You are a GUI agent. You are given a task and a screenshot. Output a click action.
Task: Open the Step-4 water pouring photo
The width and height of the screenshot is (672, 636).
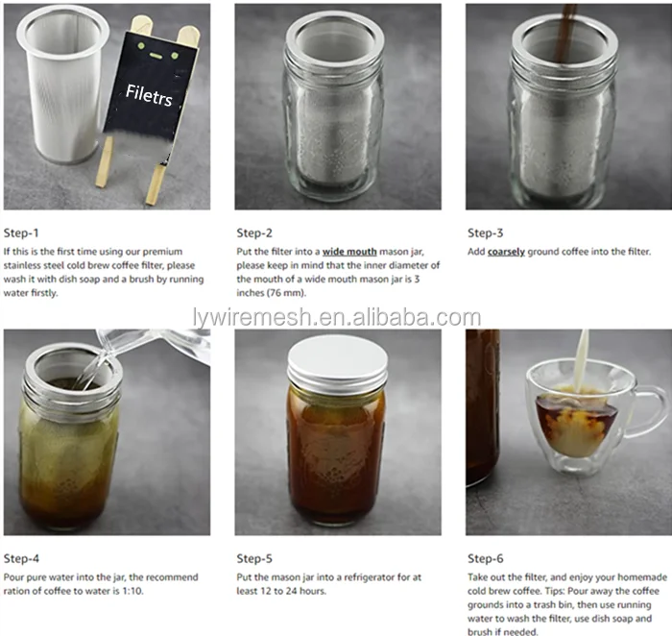[108, 432]
